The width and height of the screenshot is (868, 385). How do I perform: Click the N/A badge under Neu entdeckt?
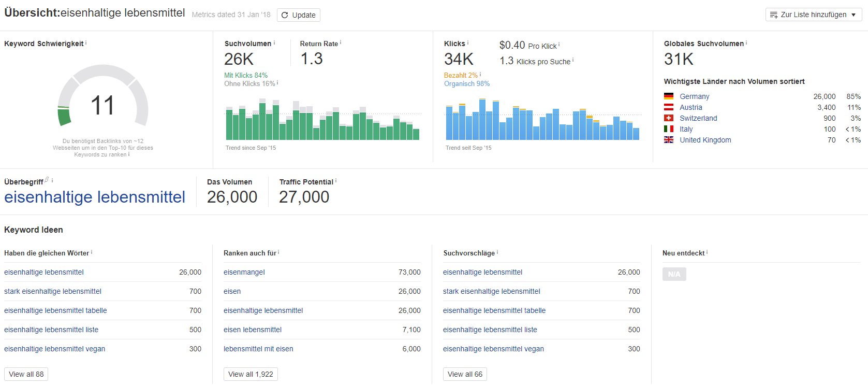(674, 274)
